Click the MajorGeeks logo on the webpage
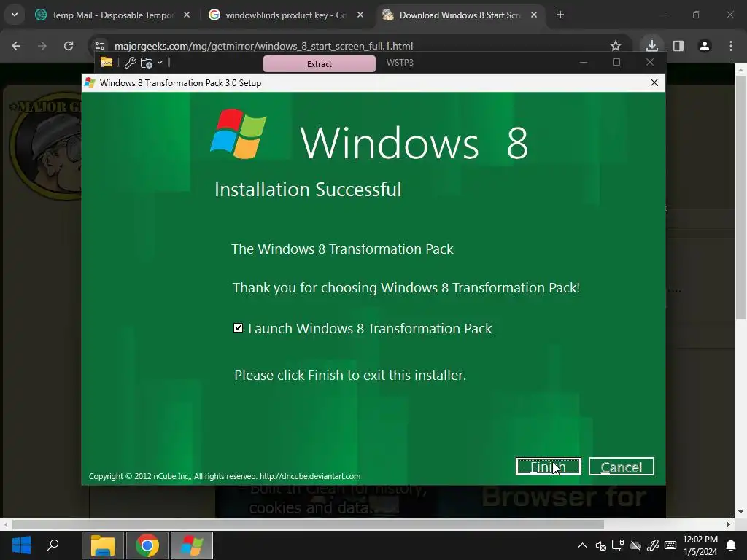747x560 pixels. (x=47, y=145)
